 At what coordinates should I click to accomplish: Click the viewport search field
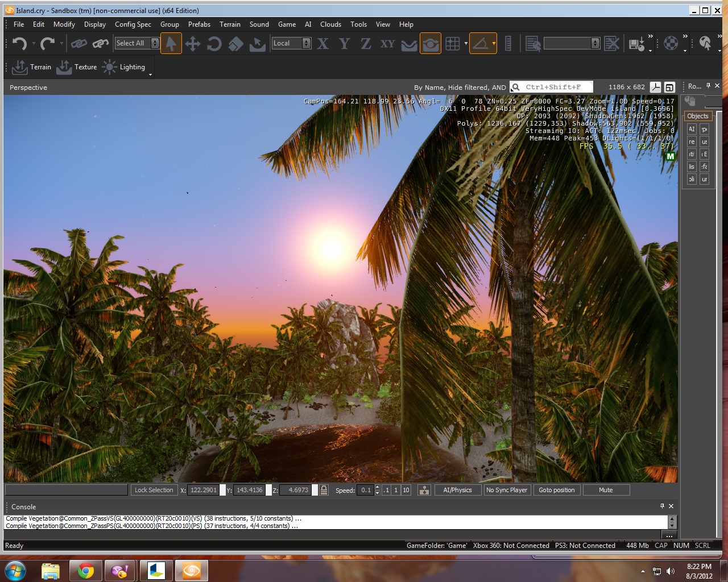551,87
